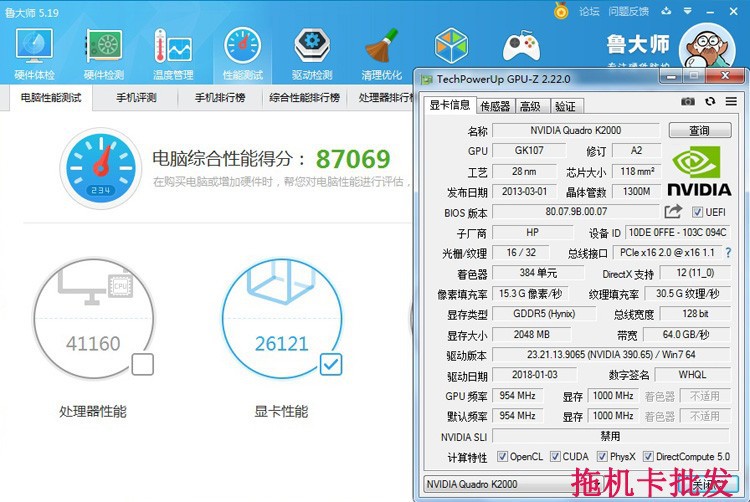Open Ludashi title bar dropdown menu arrow
Screen dimensions: 750x502
[687, 11]
